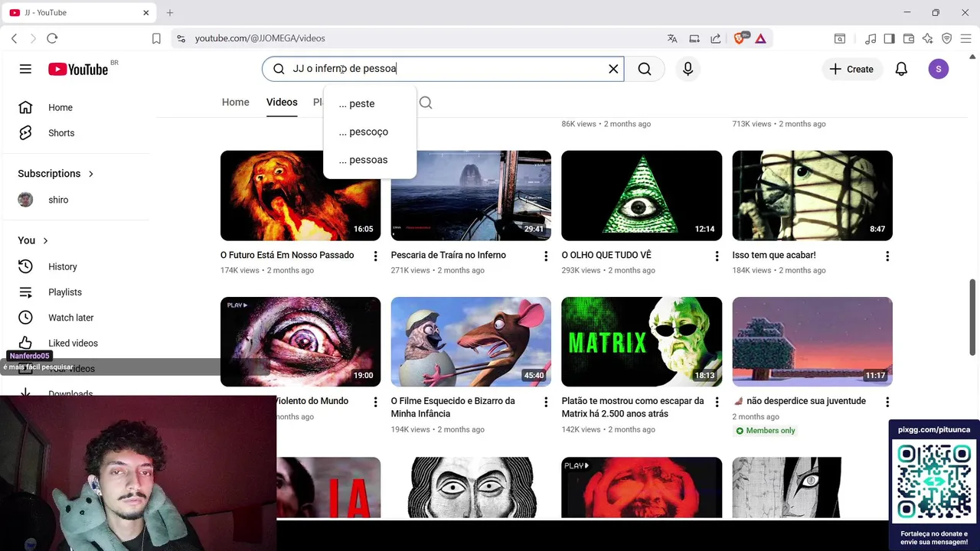Select the channel Videos tab

pos(282,102)
